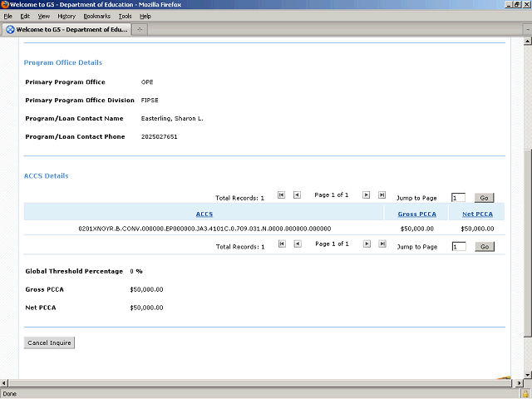Click the vertical scrollbar thumb
The image size is (532, 399).
(x=527, y=243)
